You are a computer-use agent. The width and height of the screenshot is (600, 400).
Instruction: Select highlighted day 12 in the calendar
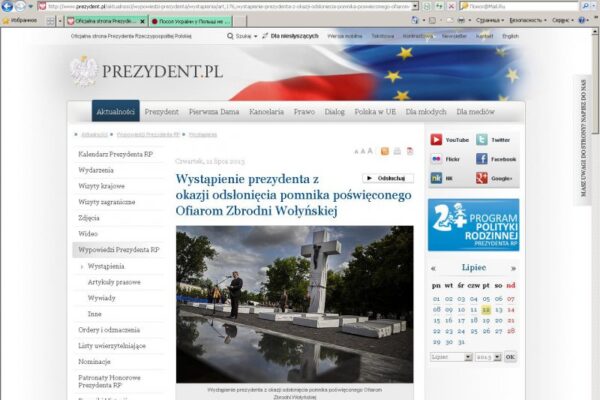coord(486,309)
